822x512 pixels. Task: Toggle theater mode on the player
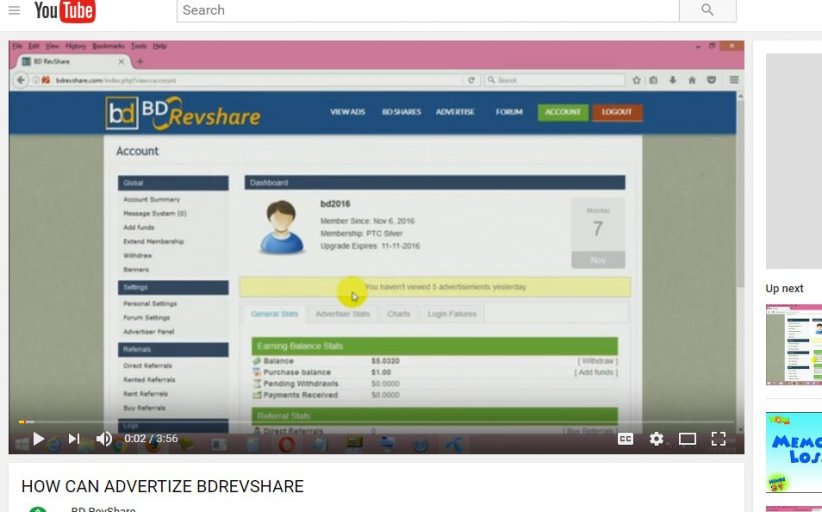pos(687,438)
